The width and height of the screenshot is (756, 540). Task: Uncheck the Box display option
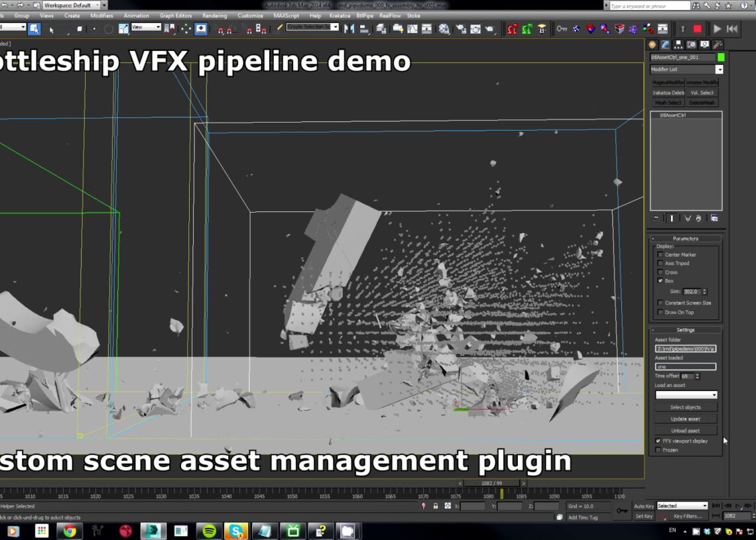pyautogui.click(x=660, y=281)
